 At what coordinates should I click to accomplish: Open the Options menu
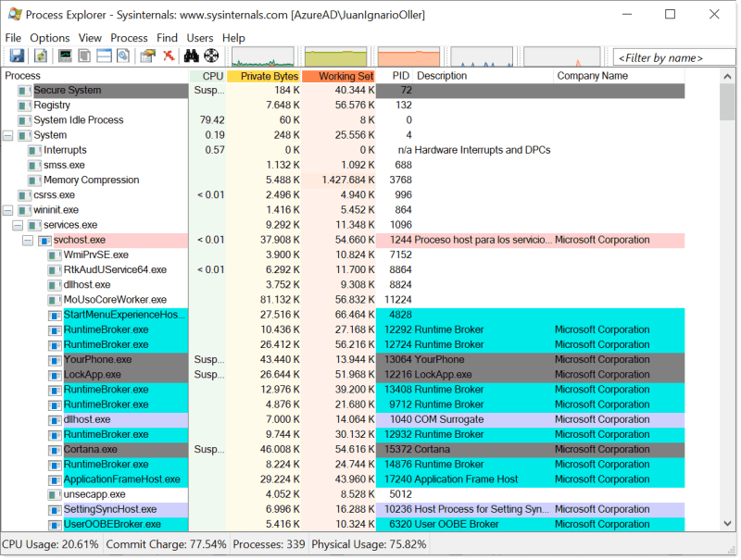50,38
